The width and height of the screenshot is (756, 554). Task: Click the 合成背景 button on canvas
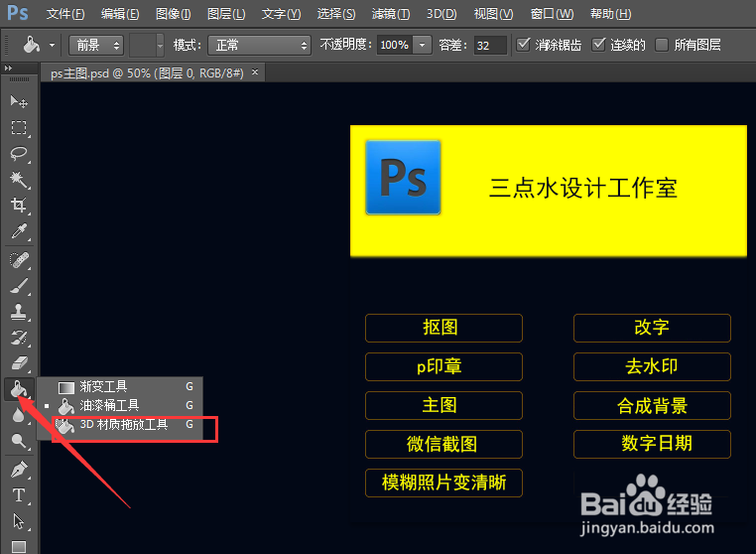[x=652, y=405]
